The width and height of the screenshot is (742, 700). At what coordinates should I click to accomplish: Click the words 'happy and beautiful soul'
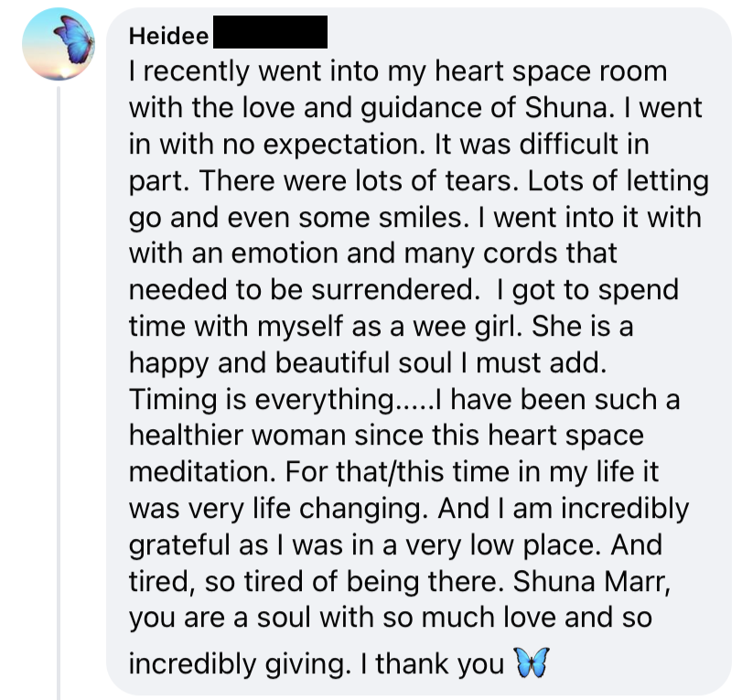coord(291,363)
